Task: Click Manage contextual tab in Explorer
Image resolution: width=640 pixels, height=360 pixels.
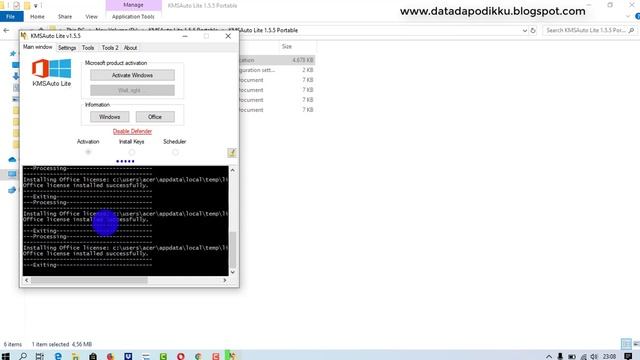Action: pyautogui.click(x=133, y=5)
